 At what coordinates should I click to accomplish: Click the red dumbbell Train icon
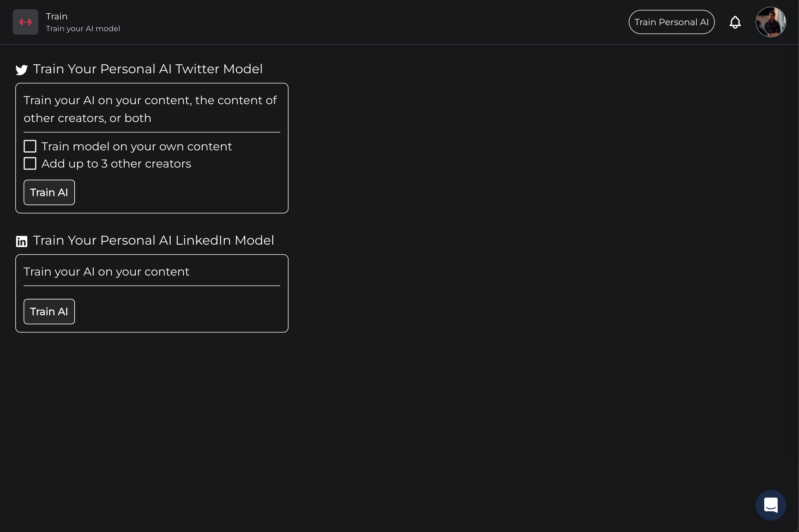click(x=26, y=22)
